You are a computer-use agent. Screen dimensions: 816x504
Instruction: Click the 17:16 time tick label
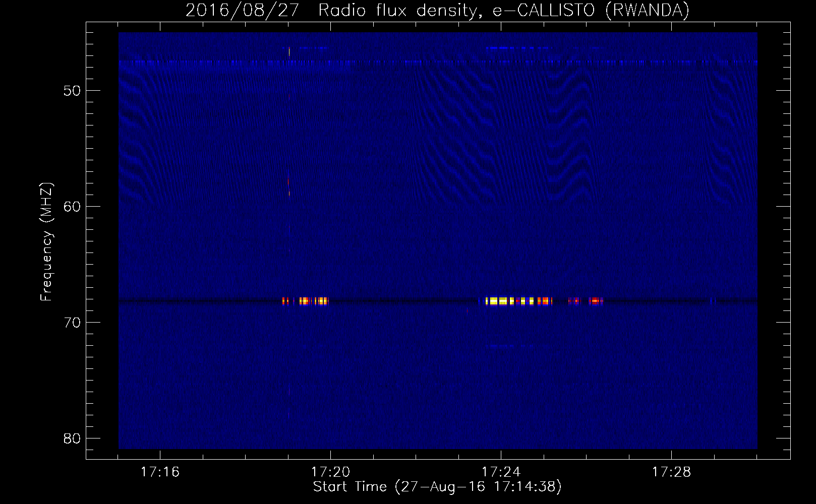(160, 472)
